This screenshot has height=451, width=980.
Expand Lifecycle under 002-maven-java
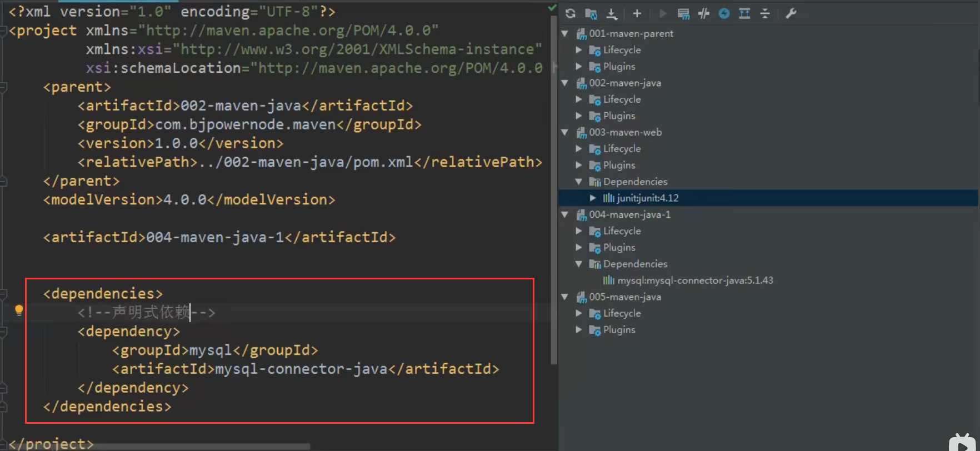point(579,99)
